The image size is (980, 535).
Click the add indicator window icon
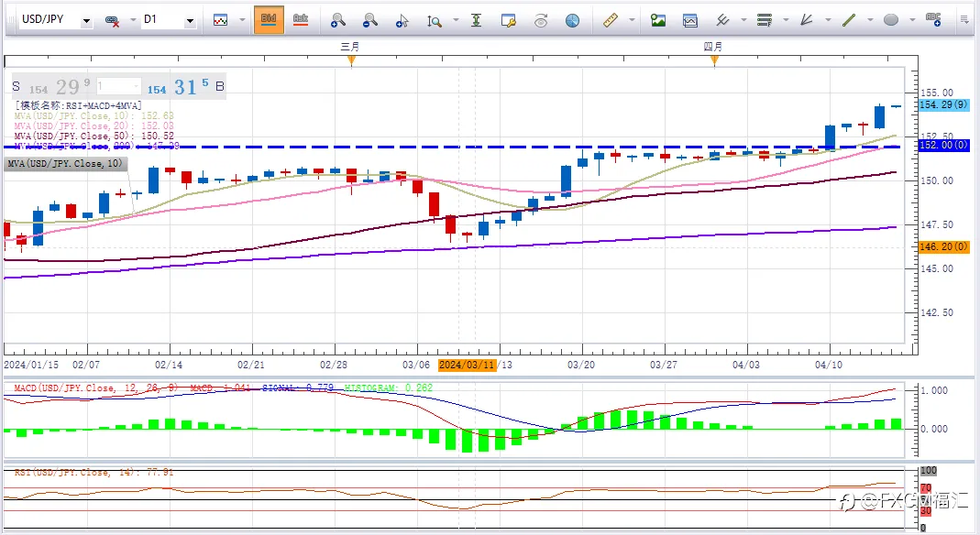pyautogui.click(x=690, y=20)
